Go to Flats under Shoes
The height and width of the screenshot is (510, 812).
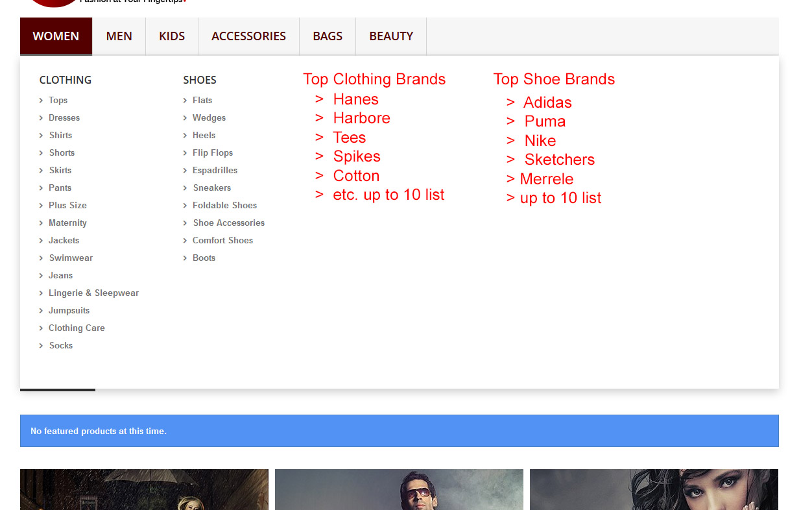(202, 100)
